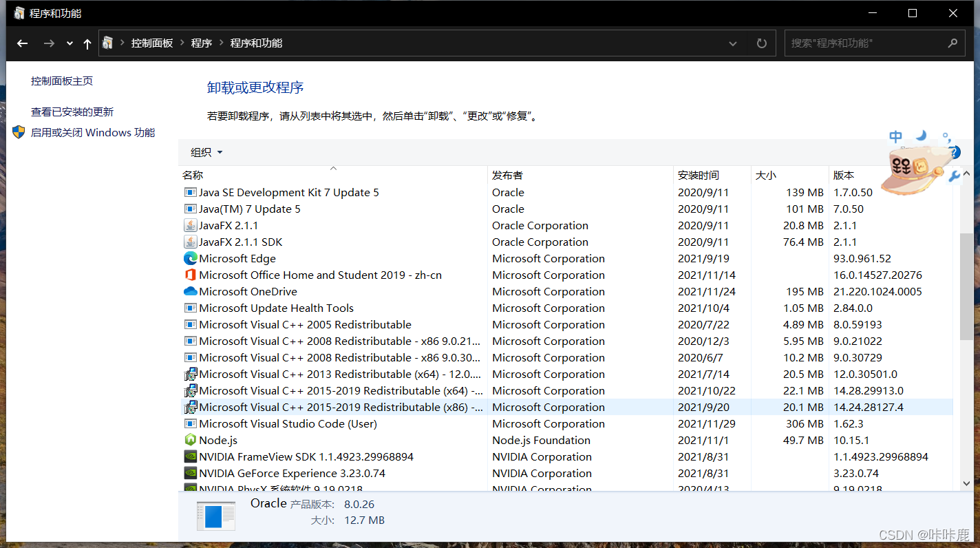
Task: Sort by 安装时间 column header
Action: [x=712, y=175]
